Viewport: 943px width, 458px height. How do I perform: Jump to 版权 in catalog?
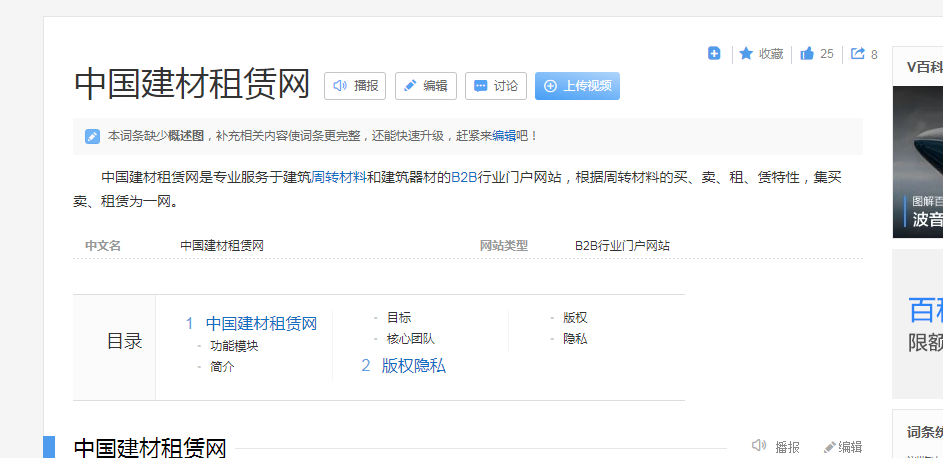click(575, 317)
